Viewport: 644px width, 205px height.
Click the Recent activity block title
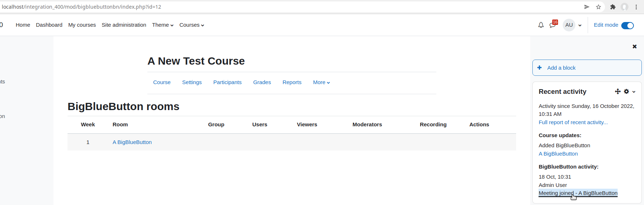tap(562, 92)
